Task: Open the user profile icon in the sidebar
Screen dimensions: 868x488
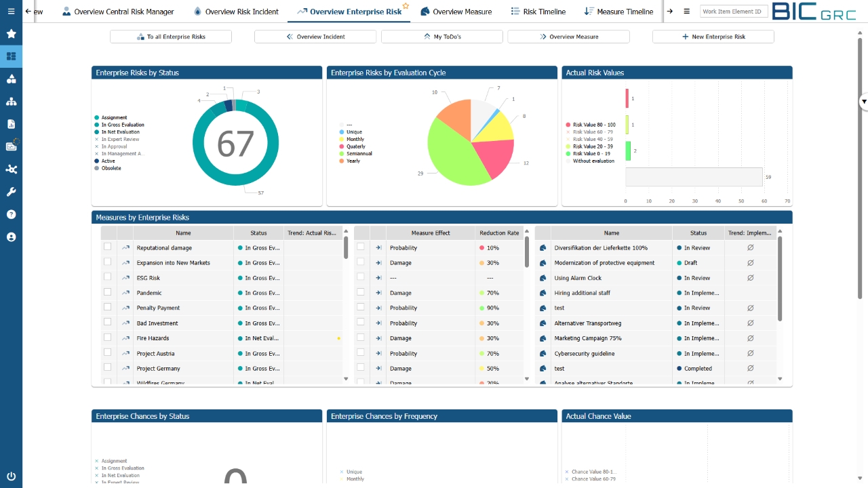Action: [11, 237]
